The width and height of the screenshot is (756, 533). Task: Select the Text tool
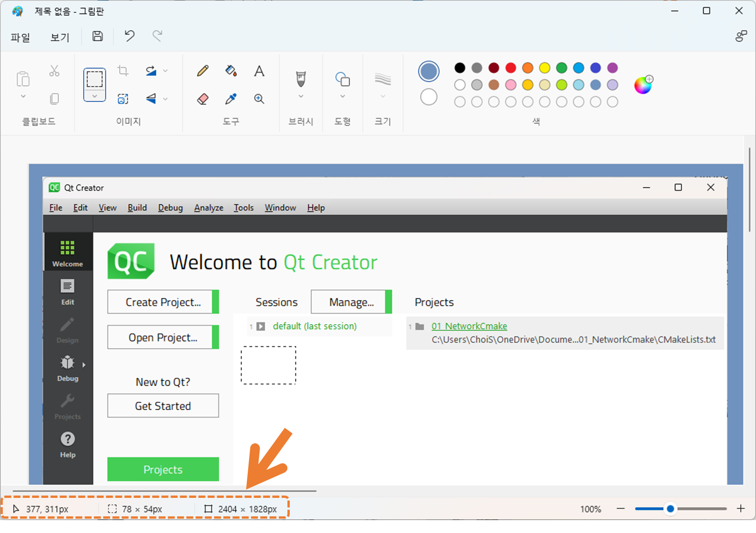pos(259,71)
